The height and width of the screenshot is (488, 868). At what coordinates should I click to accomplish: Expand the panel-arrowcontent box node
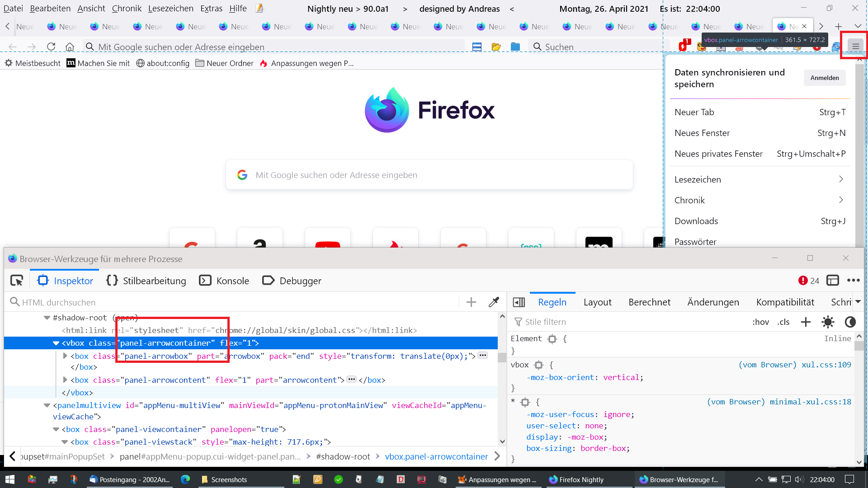(65, 380)
